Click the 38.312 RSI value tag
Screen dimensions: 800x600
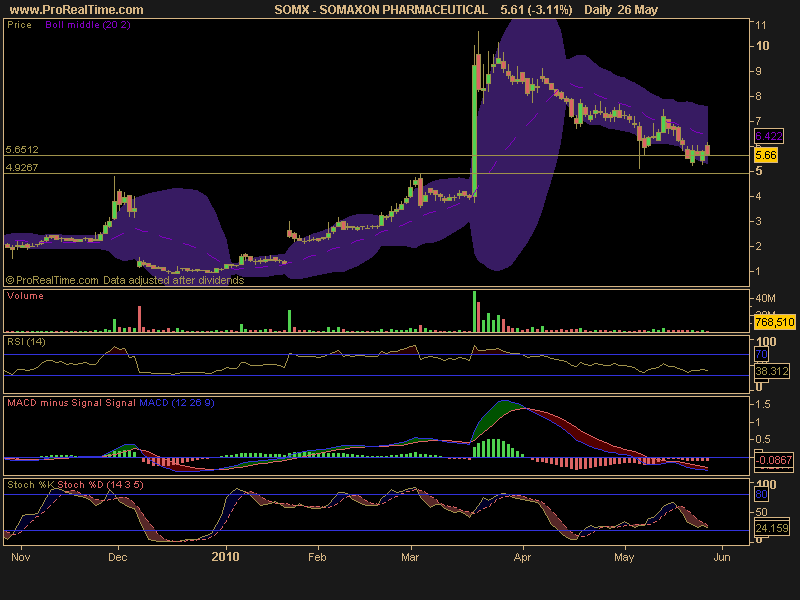772,371
